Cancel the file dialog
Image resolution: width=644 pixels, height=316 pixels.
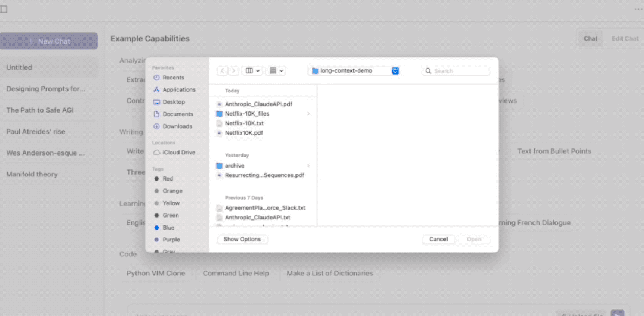click(x=439, y=239)
